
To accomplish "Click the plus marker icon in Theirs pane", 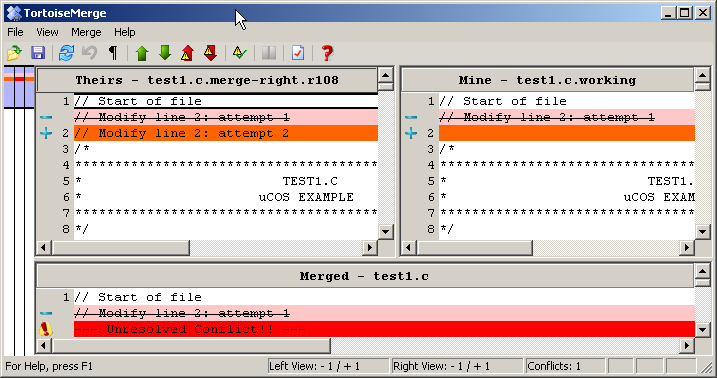I will click(46, 133).
